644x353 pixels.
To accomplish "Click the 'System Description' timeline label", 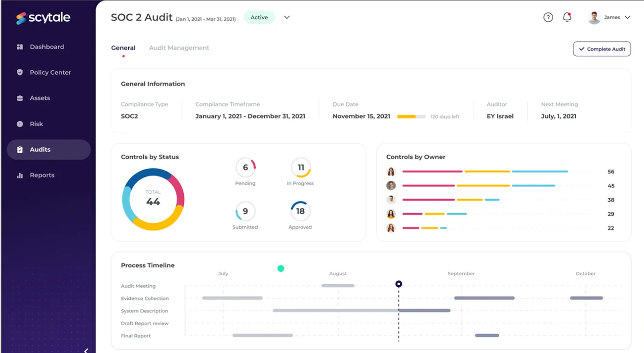I will pos(144,311).
